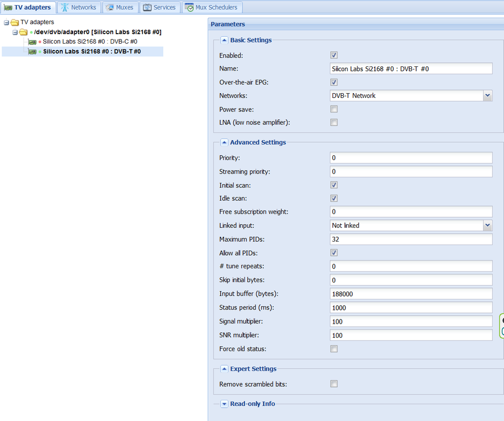Click the DVB-C #0 adapter card icon

(x=32, y=42)
